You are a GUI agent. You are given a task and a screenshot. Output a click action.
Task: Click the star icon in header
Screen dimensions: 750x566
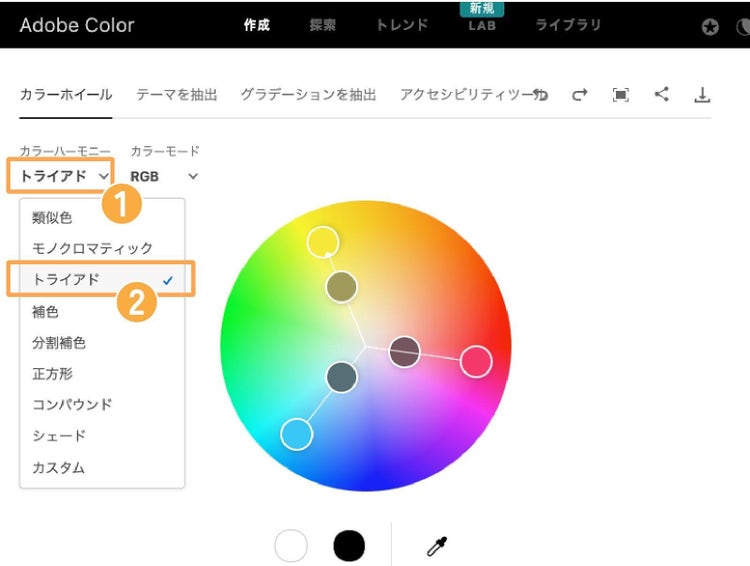(710, 27)
